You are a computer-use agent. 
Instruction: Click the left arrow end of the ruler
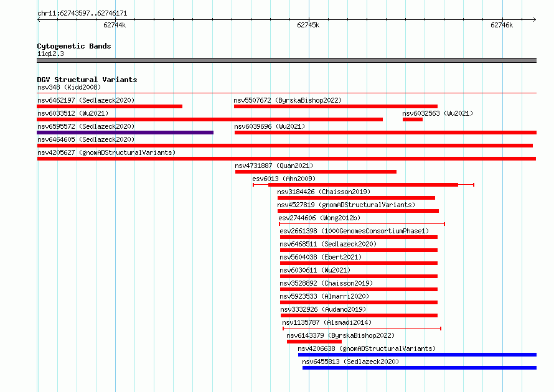click(39, 19)
